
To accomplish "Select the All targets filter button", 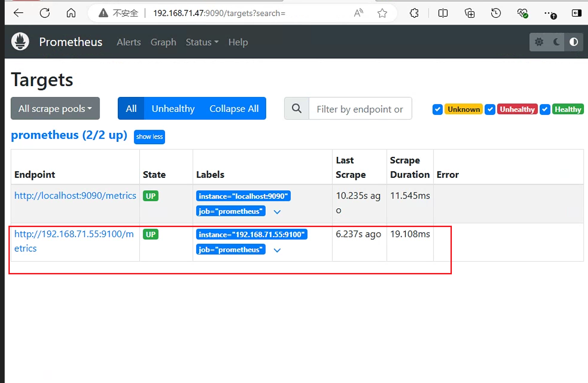I will pos(131,109).
